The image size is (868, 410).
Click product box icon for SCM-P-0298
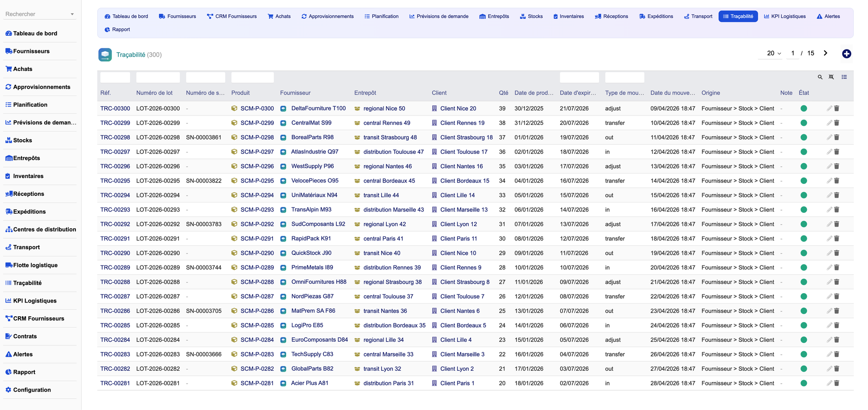(234, 137)
